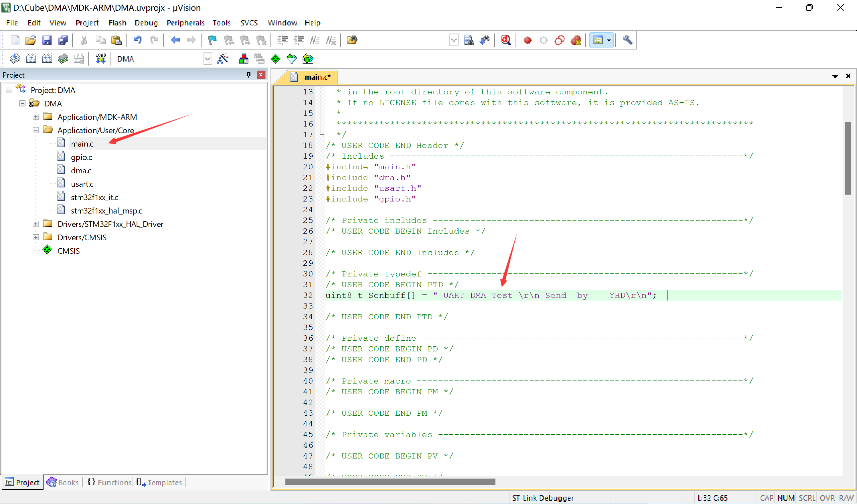Collapse the Application/User/Core folder
The height and width of the screenshot is (504, 857).
pyautogui.click(x=36, y=130)
